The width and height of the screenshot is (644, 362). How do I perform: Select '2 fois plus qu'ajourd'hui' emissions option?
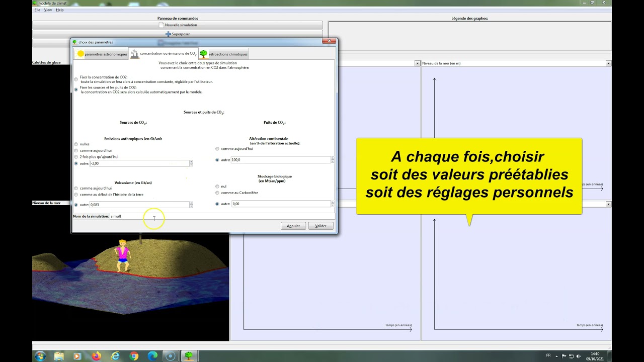(x=76, y=157)
